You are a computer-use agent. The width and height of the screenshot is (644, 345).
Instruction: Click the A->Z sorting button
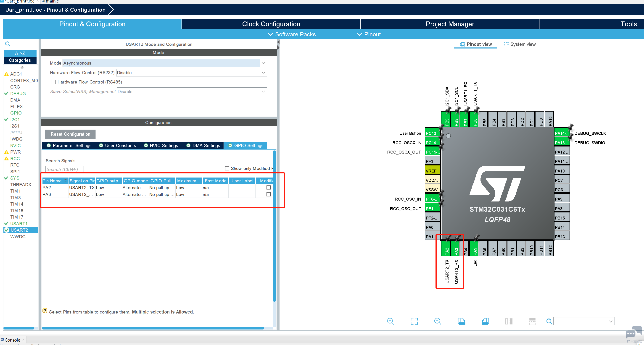tap(20, 53)
